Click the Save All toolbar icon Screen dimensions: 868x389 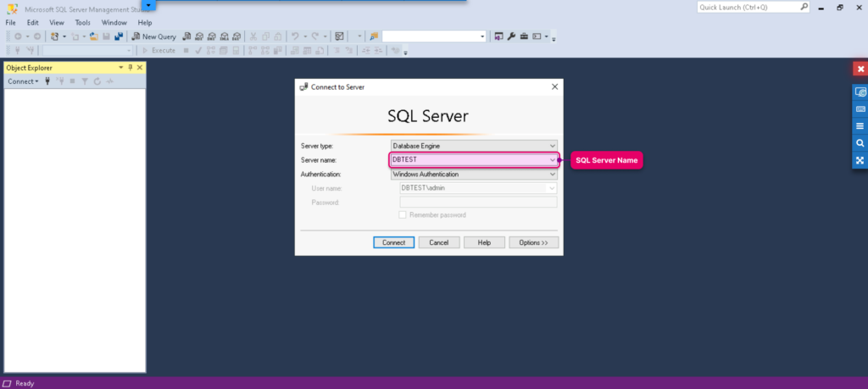119,36
